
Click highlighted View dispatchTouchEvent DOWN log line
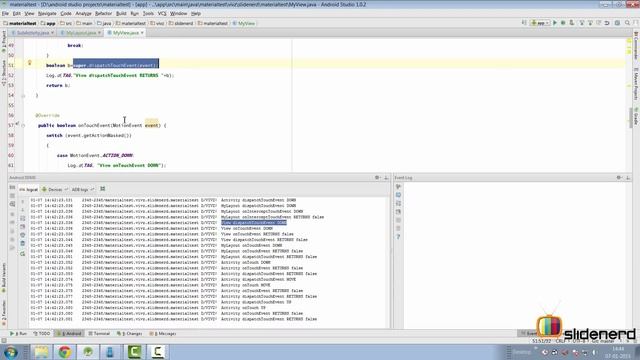coord(254,223)
